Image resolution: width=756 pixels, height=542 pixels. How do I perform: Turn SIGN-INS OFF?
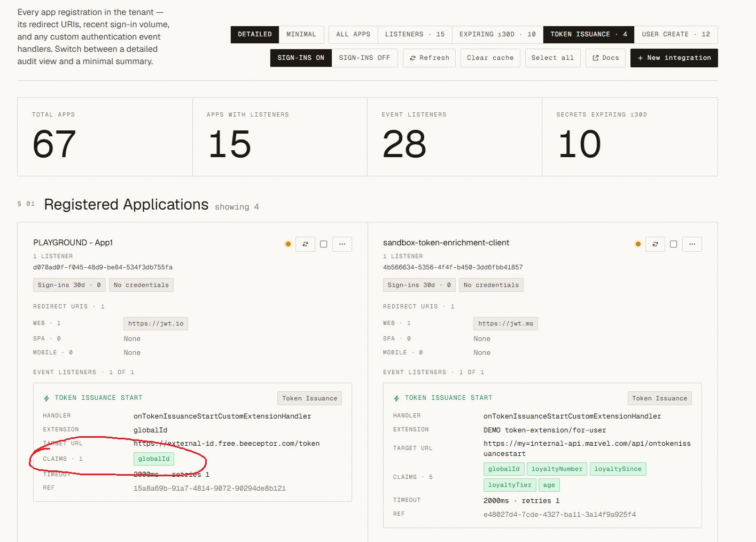coord(364,58)
